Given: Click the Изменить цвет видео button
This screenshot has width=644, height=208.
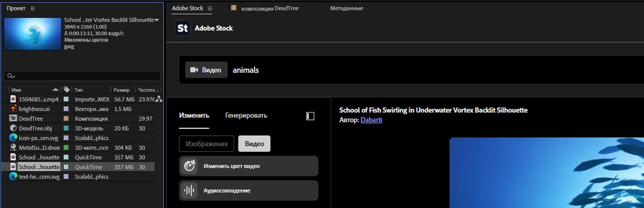Looking at the screenshot, I should tap(249, 166).
